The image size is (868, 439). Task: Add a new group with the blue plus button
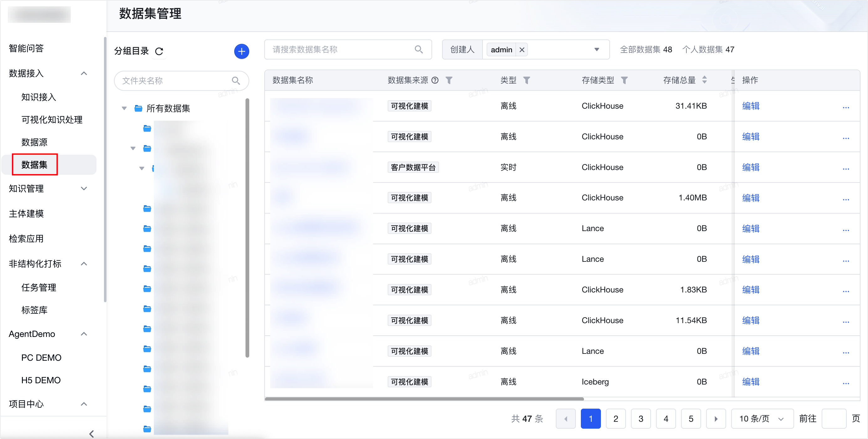241,51
